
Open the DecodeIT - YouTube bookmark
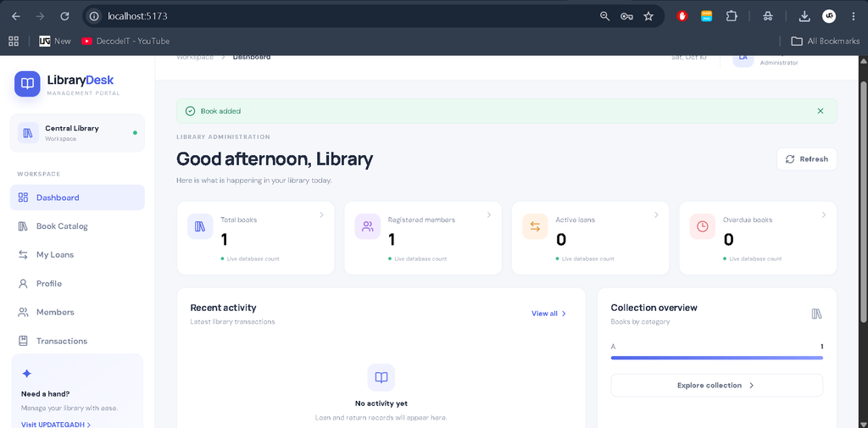[x=125, y=41]
